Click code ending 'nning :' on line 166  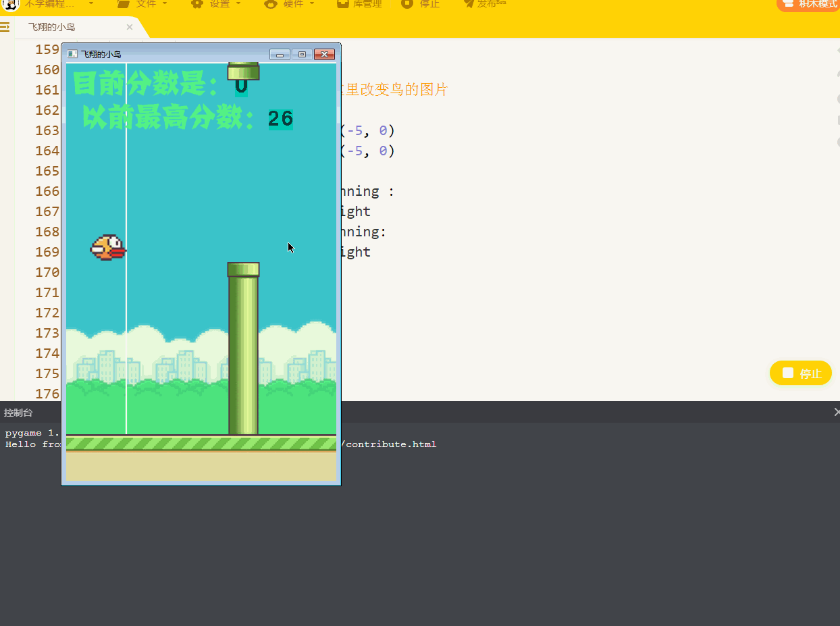pos(369,191)
